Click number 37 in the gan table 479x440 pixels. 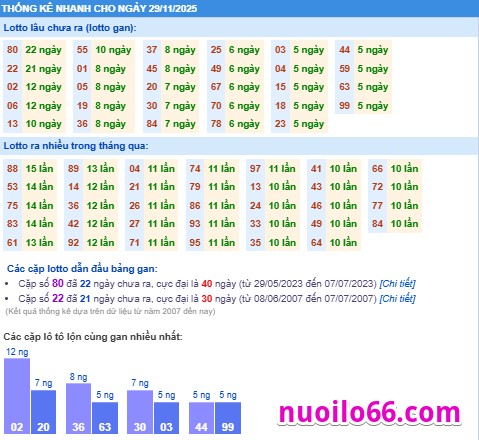coord(152,50)
